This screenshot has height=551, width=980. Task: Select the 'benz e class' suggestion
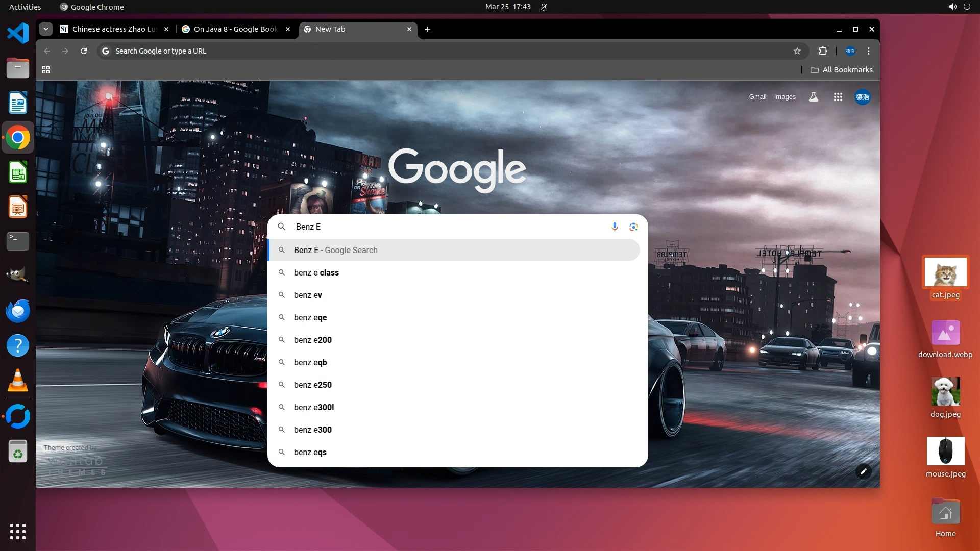coord(316,272)
